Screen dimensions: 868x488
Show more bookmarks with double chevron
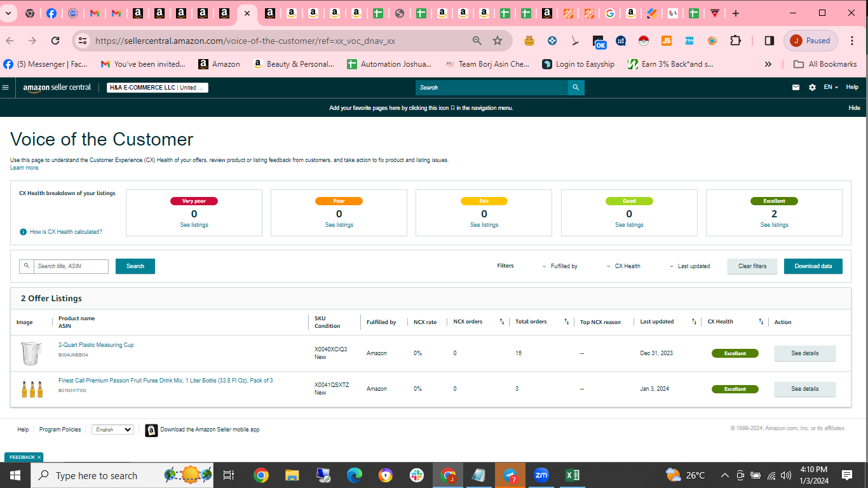pos(768,64)
